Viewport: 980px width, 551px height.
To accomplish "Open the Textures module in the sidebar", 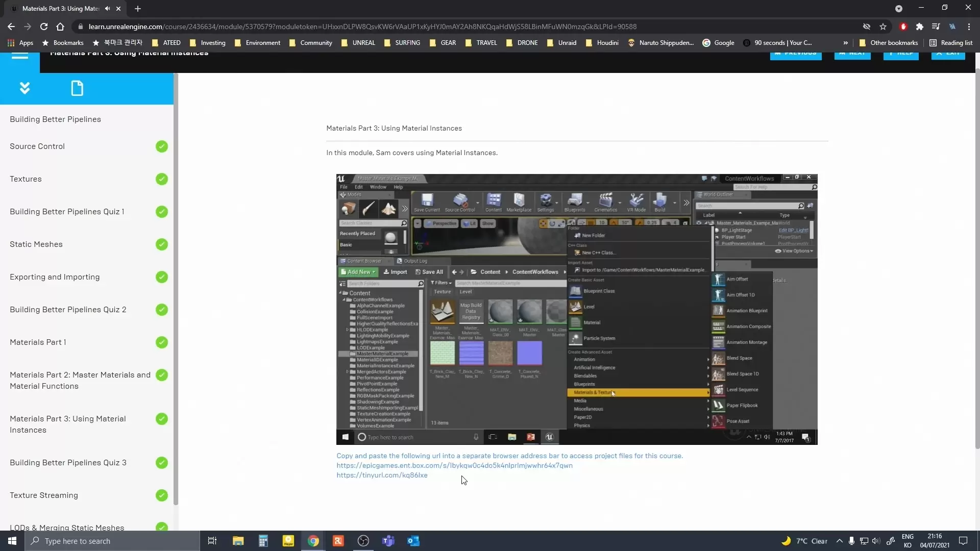I will [26, 179].
